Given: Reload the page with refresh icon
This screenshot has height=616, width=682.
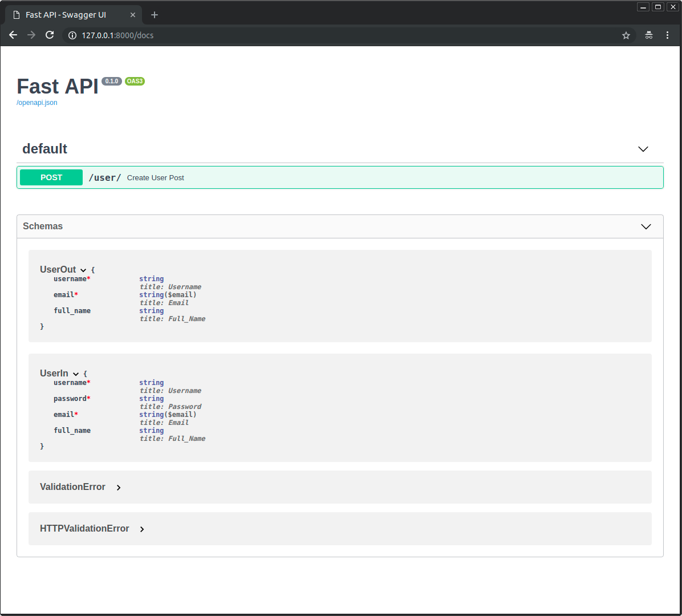Looking at the screenshot, I should (50, 35).
